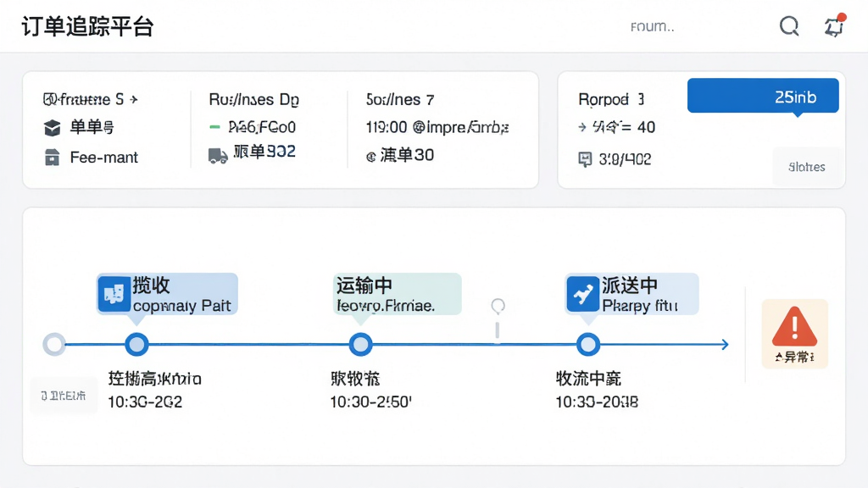This screenshot has height=488, width=868.
Task: Click the 牧流中藏 stage caption
Action: [588, 379]
